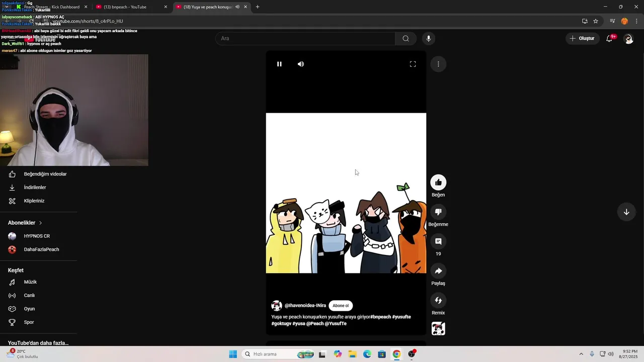The width and height of the screenshot is (644, 362).
Task: Mute the tab via its audio icon
Action: point(237,7)
